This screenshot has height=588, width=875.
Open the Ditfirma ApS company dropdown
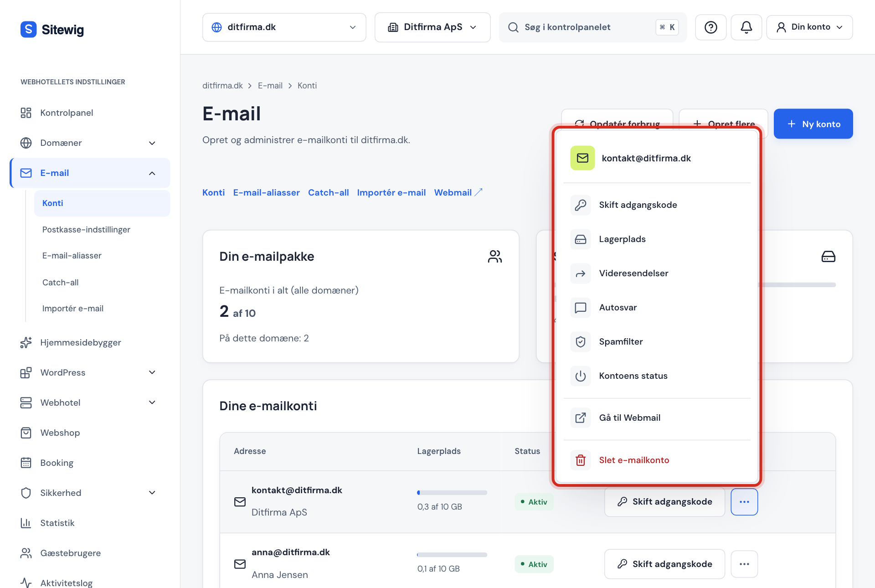tap(432, 27)
